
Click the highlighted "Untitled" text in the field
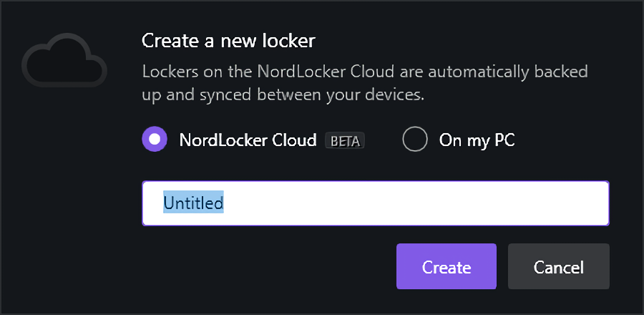click(x=193, y=203)
